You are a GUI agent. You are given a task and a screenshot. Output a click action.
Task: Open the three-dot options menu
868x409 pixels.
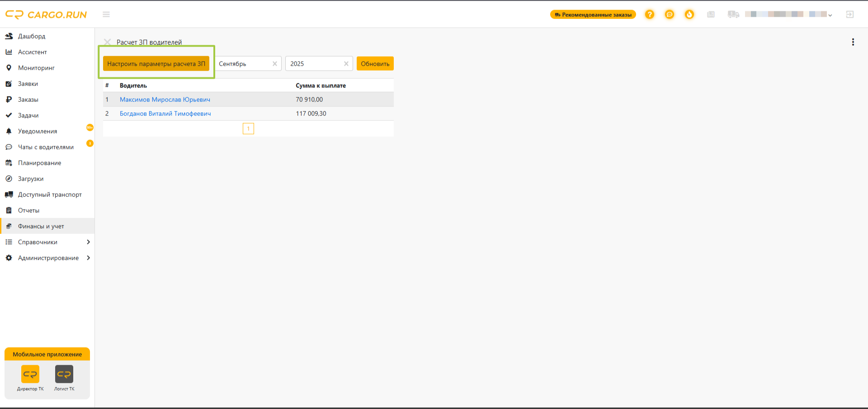point(853,42)
